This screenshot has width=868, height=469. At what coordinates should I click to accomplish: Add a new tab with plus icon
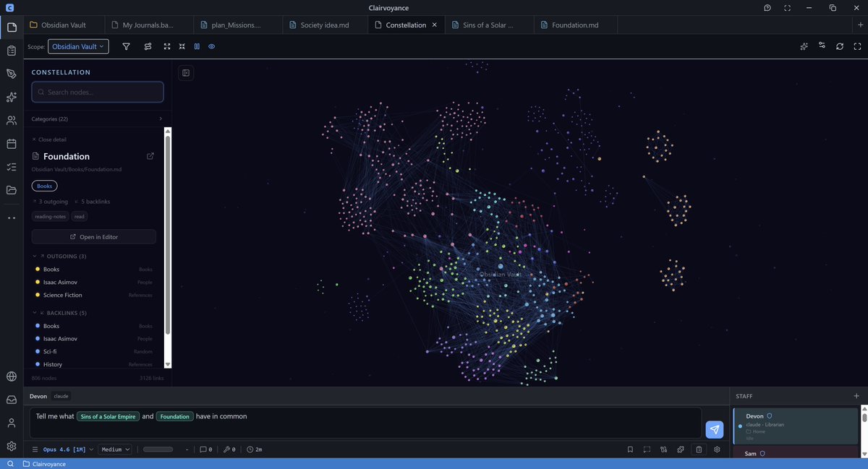click(x=860, y=25)
